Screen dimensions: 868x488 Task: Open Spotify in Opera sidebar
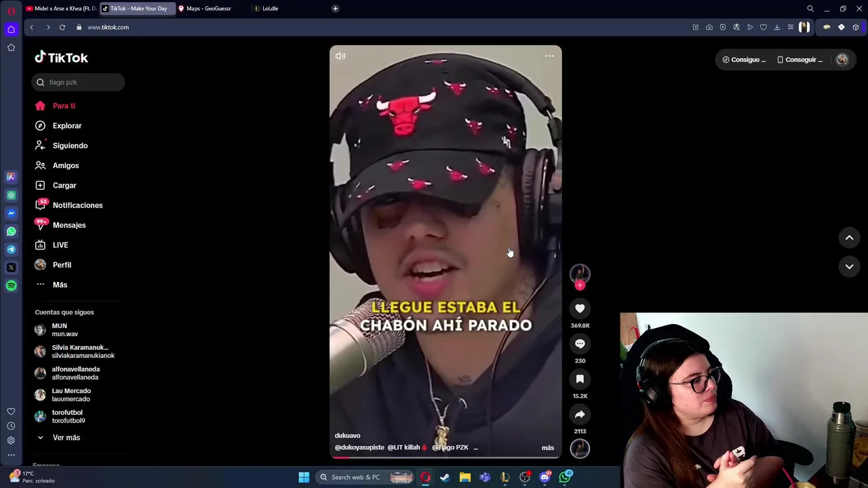(11, 285)
